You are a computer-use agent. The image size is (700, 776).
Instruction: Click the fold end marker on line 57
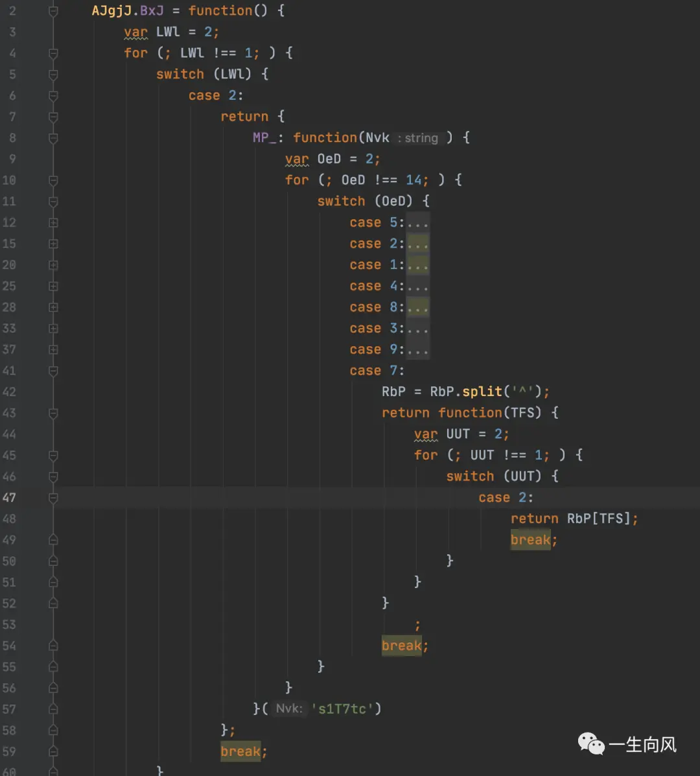click(x=53, y=709)
